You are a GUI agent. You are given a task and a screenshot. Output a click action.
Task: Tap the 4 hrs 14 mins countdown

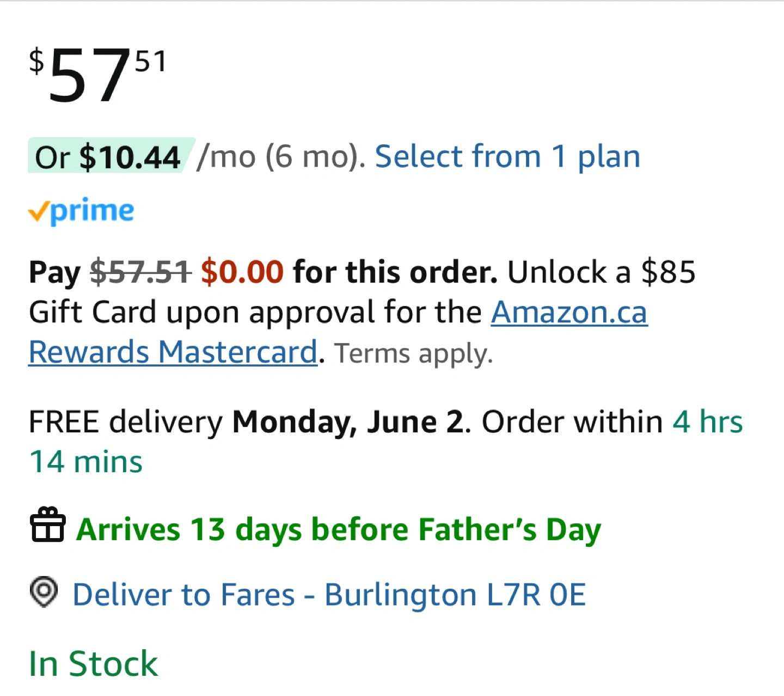tap(386, 442)
